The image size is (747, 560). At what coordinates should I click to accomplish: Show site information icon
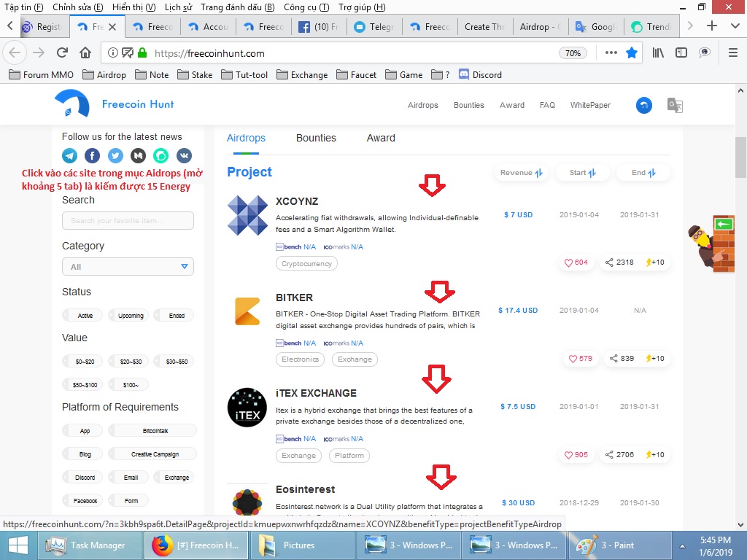coord(112,52)
